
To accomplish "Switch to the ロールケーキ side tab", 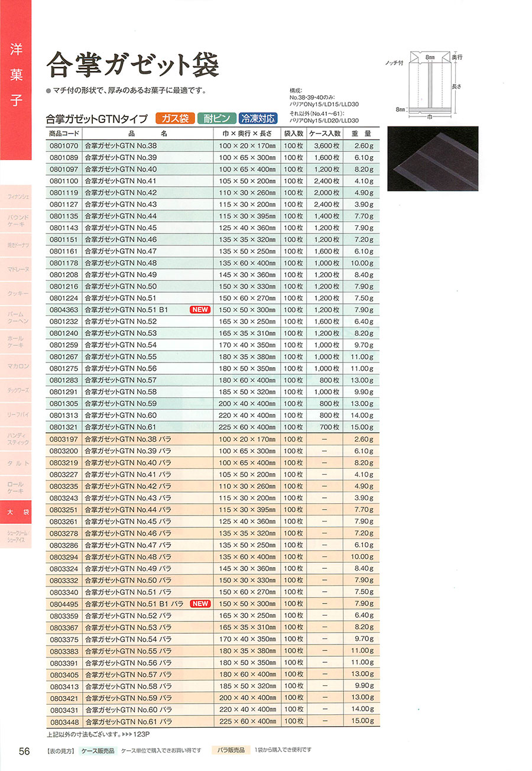I will (x=15, y=488).
